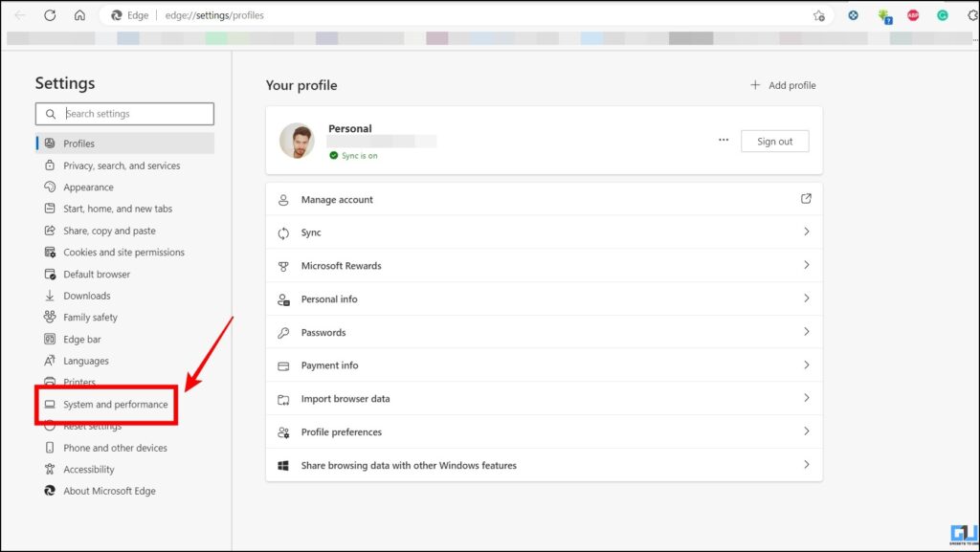Open the three-dot more options for Personal profile
This screenshot has width=980, height=552.
(724, 141)
